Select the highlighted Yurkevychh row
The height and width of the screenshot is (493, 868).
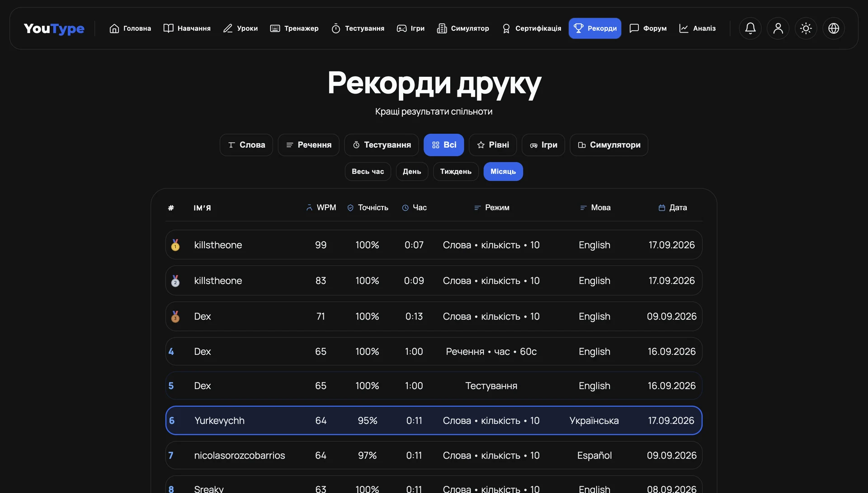(x=434, y=421)
